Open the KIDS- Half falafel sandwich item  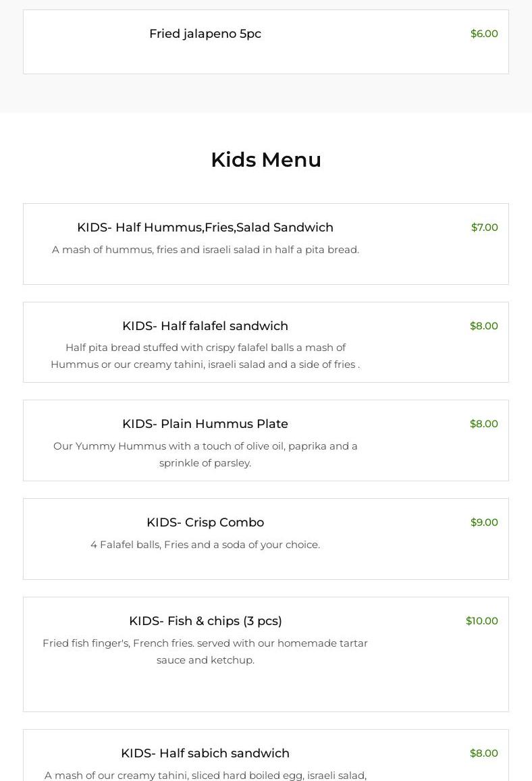coord(205,326)
